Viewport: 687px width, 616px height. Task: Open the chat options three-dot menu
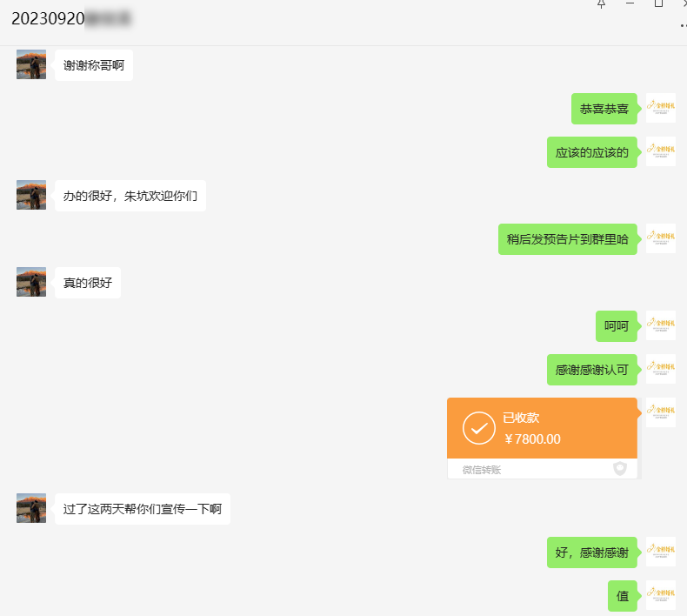684,26
